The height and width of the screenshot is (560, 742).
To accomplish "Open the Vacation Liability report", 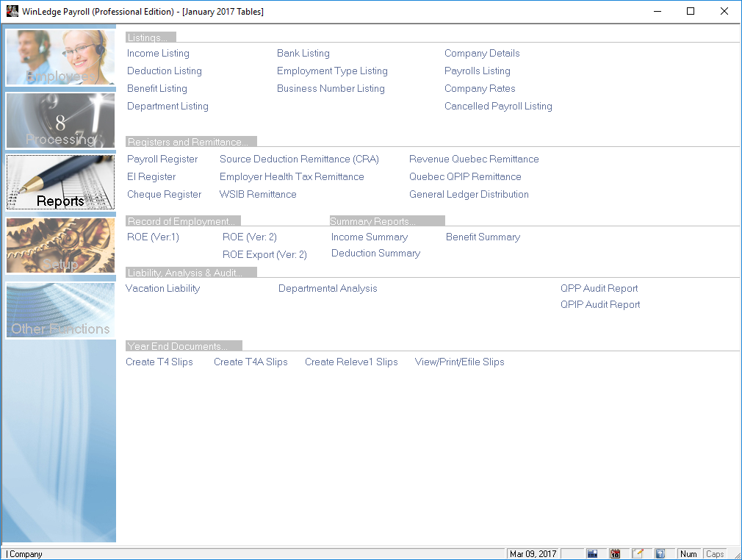I will 163,289.
